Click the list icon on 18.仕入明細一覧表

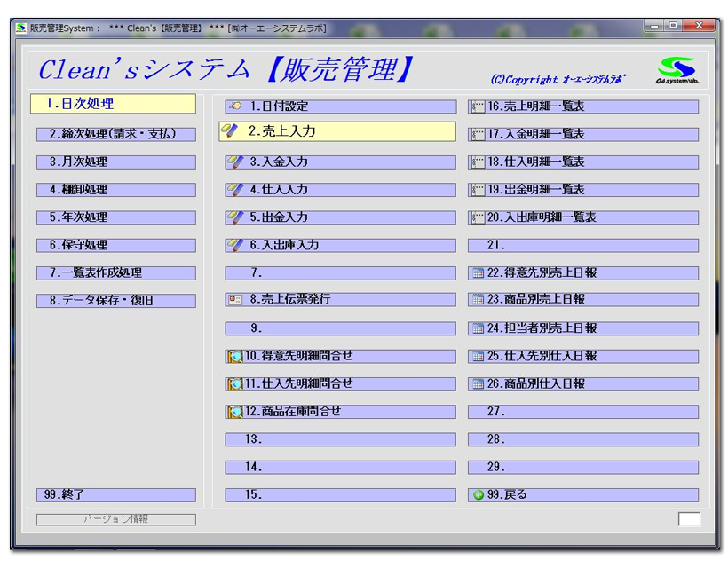[x=478, y=162]
